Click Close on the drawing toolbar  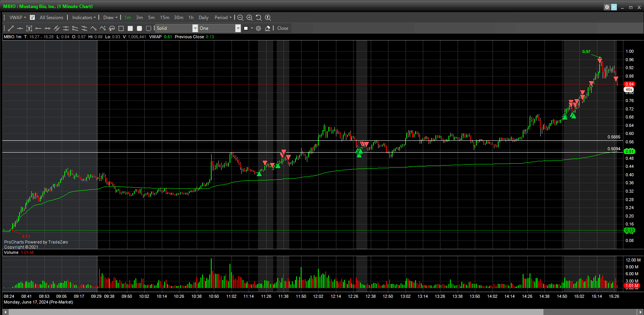pyautogui.click(x=283, y=28)
